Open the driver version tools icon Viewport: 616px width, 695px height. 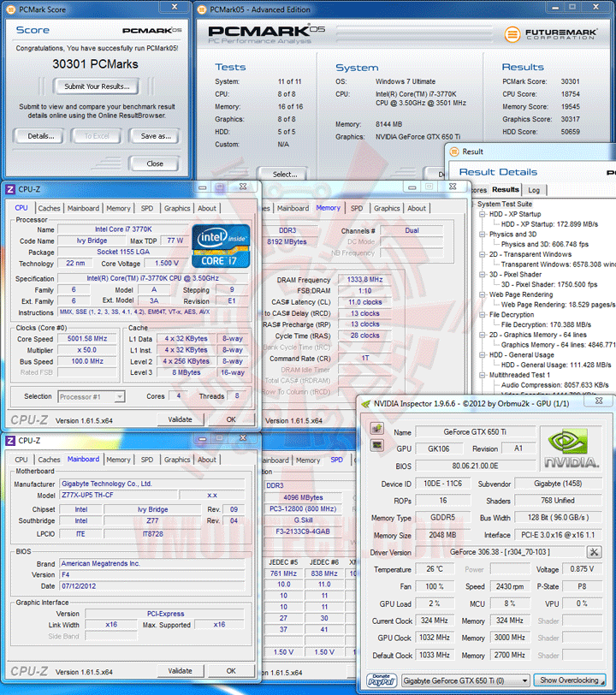594,552
